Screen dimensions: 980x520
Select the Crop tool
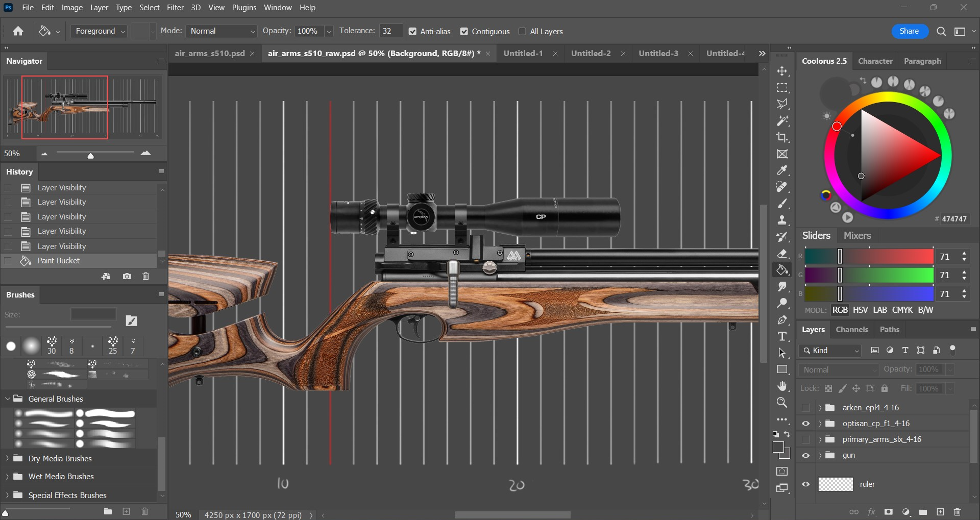click(x=782, y=137)
